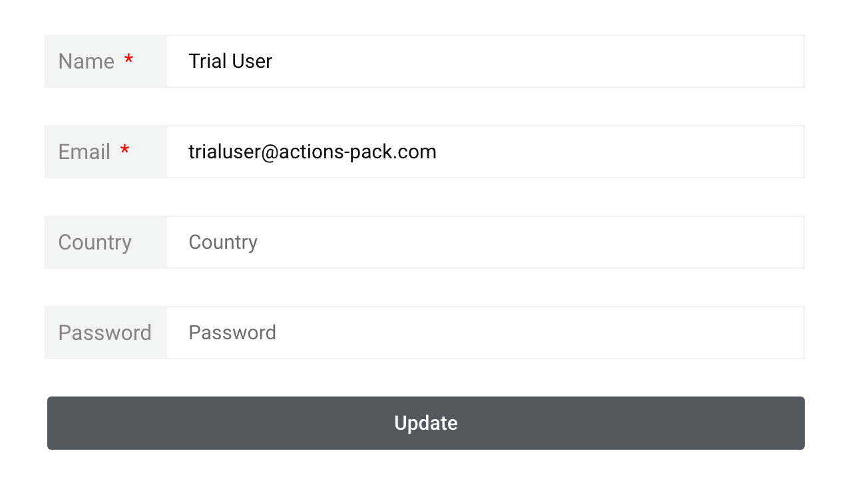Click the white "Update" text on button
The width and height of the screenshot is (868, 479).
tap(426, 423)
